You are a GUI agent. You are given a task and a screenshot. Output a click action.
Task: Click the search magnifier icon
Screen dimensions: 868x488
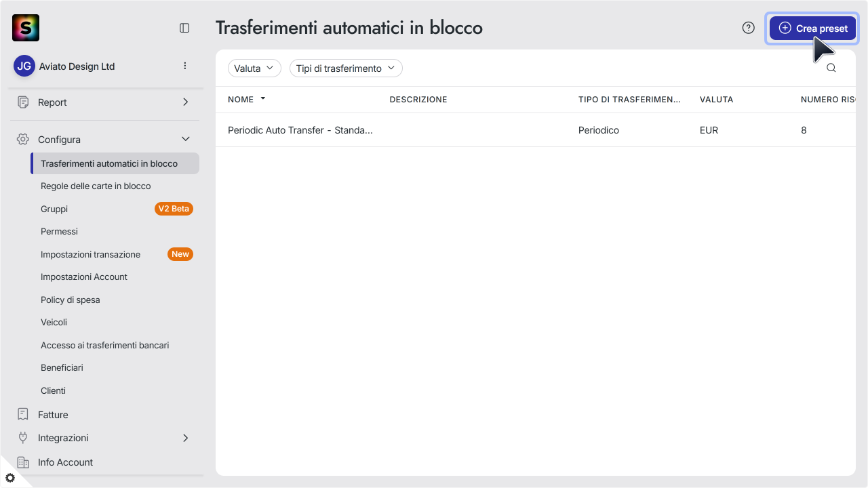[x=831, y=68]
